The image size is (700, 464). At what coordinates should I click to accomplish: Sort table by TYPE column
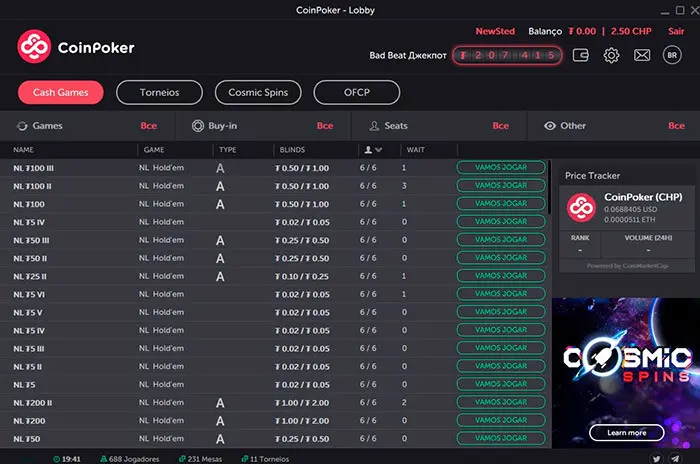pos(228,150)
